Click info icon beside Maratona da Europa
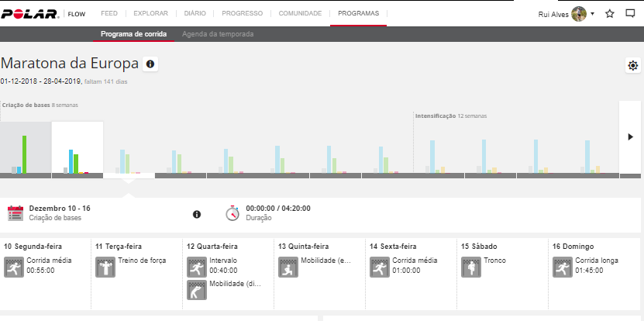 click(x=150, y=64)
